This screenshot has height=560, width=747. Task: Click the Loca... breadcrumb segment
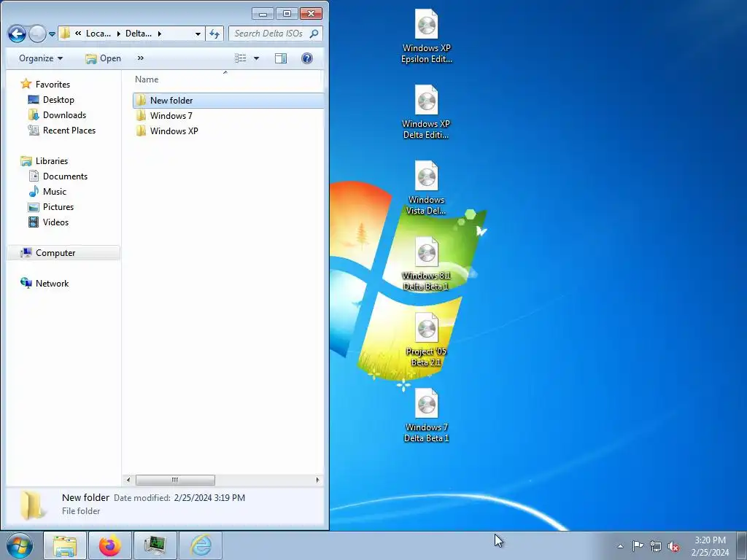(x=98, y=34)
